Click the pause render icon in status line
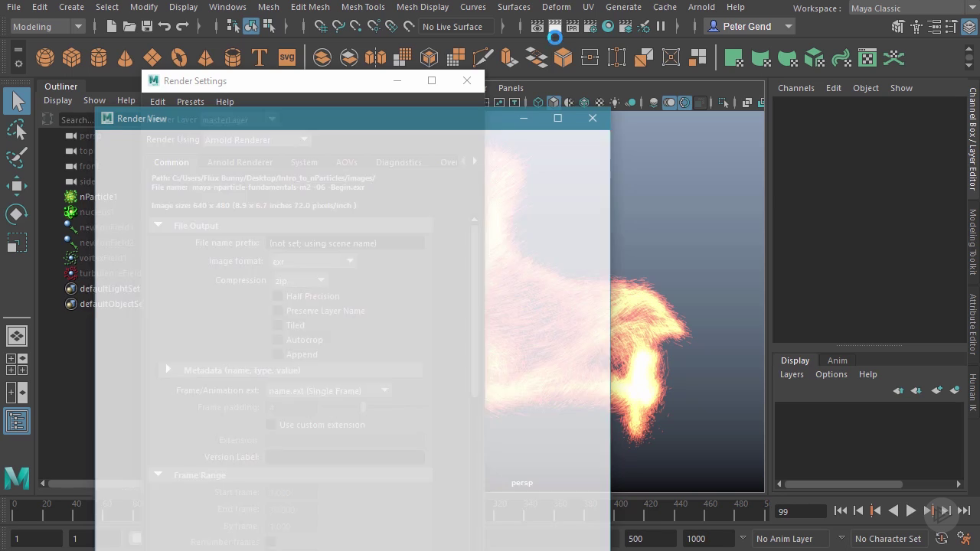Screen dimensions: 980x551 tap(661, 27)
